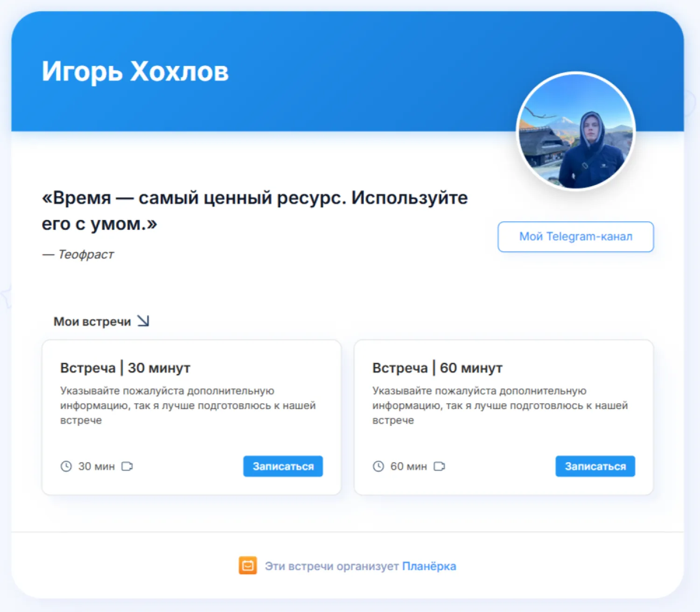Viewport: 700px width, 612px height.
Task: Open Игорь Хохлов's round profile photo
Action: click(576, 131)
